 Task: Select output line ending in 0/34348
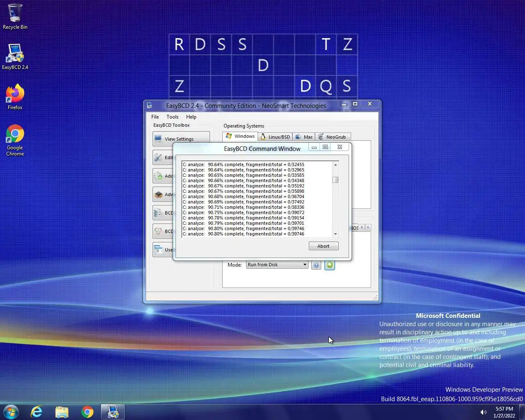[244, 180]
